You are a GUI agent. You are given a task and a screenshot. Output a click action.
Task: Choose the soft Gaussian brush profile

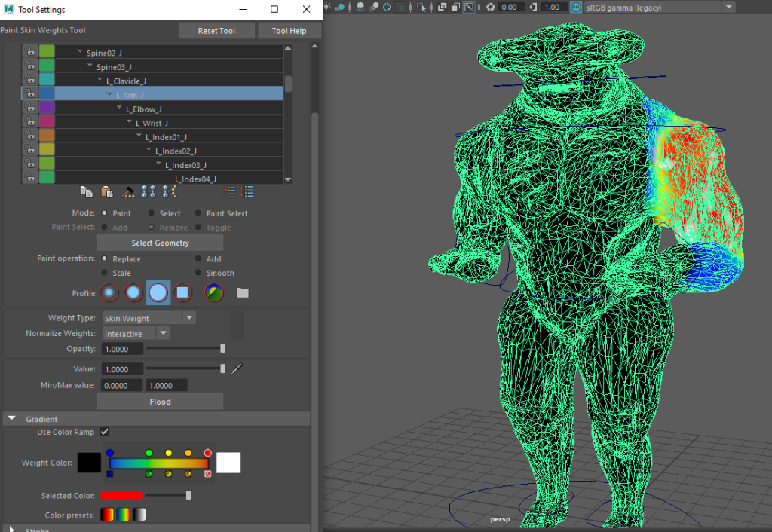(x=109, y=292)
